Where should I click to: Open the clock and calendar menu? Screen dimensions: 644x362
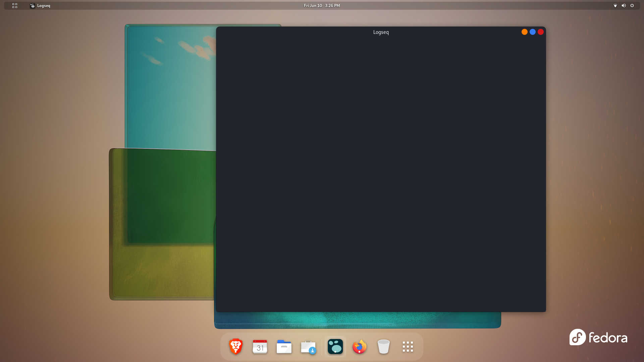[322, 6]
